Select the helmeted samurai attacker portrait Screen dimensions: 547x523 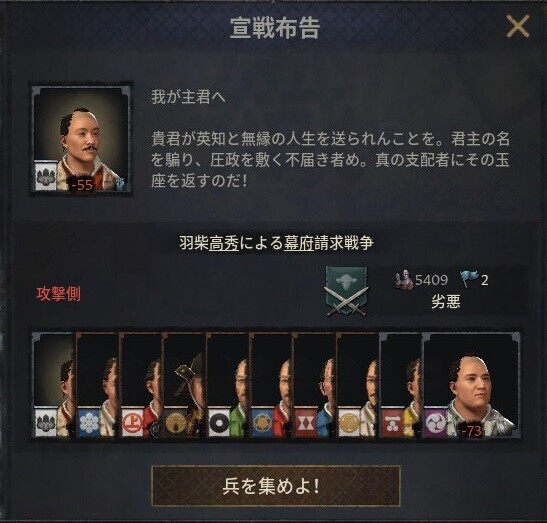[184, 385]
